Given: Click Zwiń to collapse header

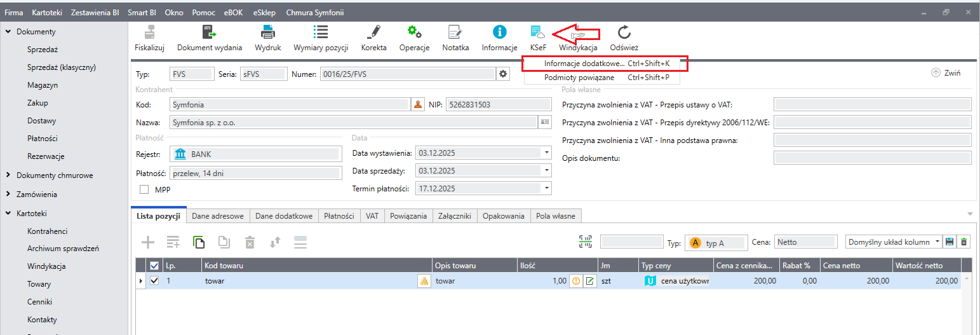Looking at the screenshot, I should point(946,73).
